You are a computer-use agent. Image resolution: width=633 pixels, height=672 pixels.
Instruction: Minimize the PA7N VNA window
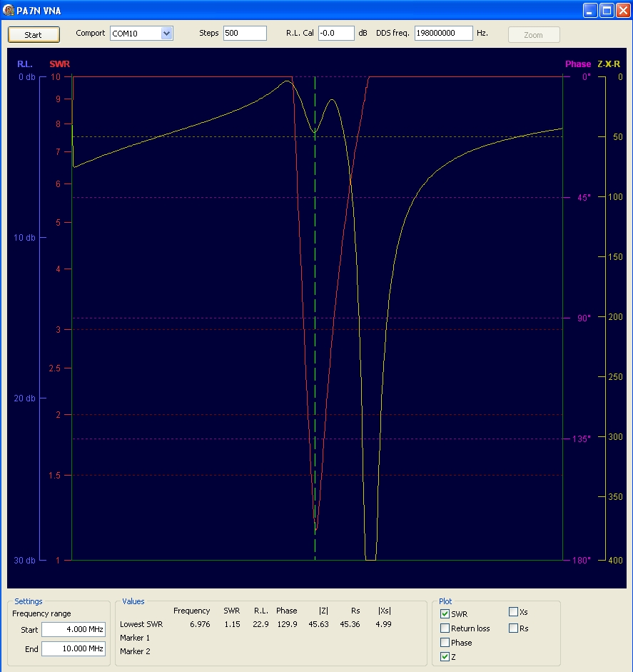coord(589,9)
